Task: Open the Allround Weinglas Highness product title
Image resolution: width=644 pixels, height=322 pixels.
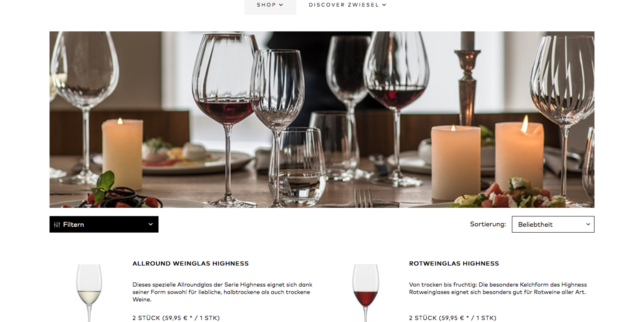Action: 191,264
